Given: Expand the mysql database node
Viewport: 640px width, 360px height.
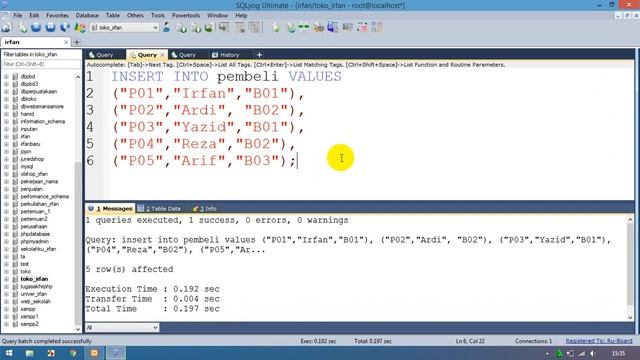Looking at the screenshot, I should [x=6, y=167].
